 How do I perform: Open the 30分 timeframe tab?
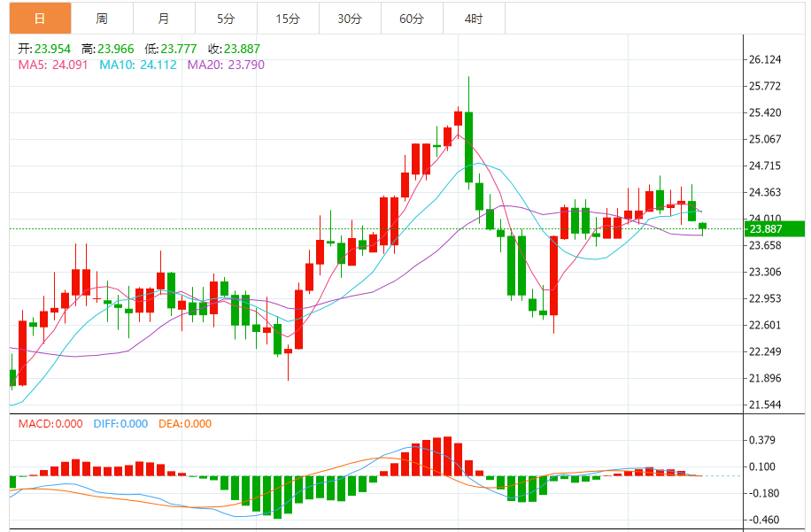(351, 19)
